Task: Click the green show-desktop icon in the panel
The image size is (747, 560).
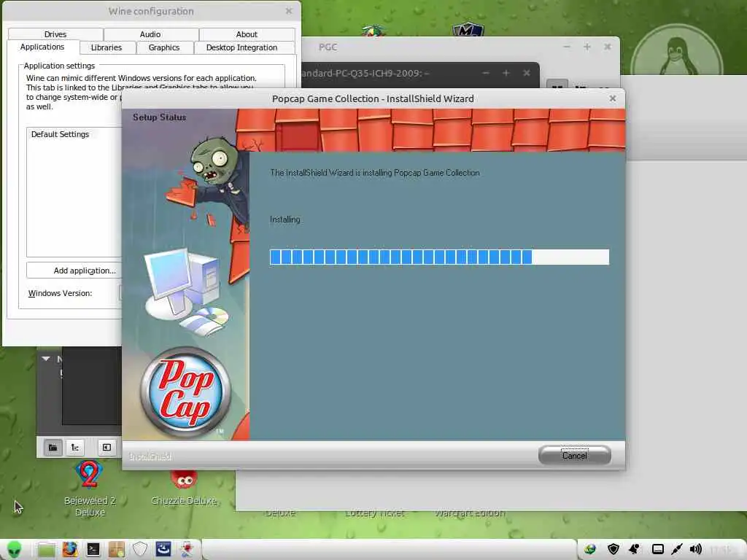Action: (46, 550)
